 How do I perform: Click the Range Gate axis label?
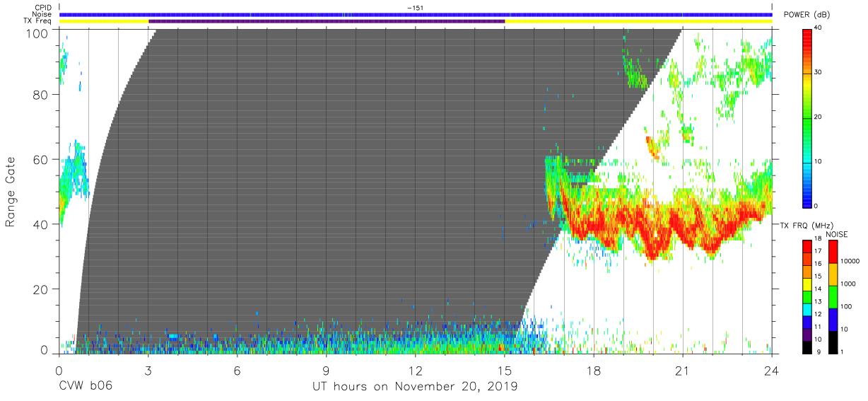coord(11,192)
